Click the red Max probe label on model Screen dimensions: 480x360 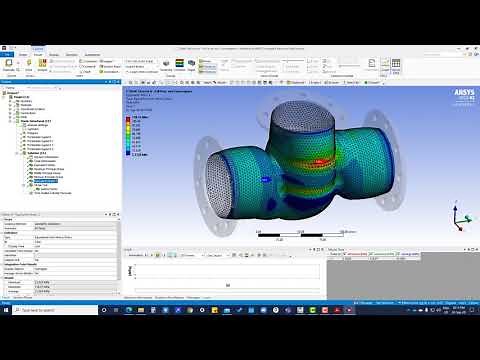click(x=319, y=162)
